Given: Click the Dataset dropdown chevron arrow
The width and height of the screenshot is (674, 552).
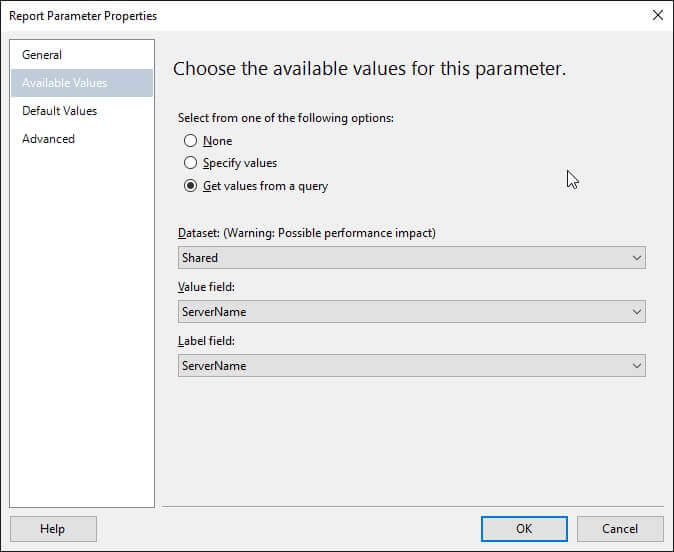Looking at the screenshot, I should click(x=637, y=258).
